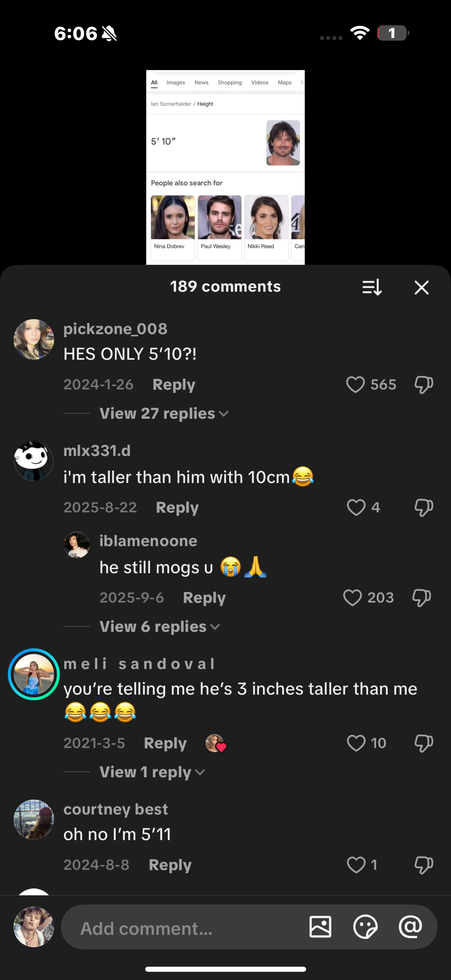
Task: Open pickzone_008's profile username
Action: coord(115,329)
